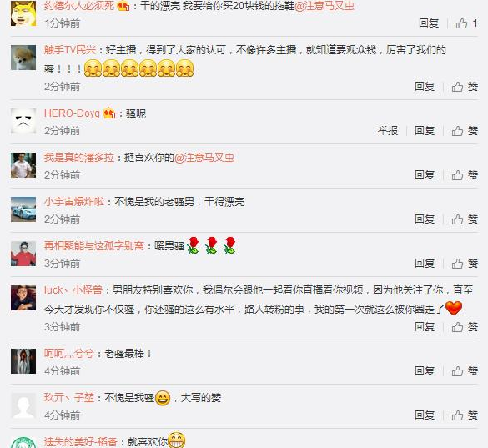Open the username link 小宇宙爆炸啦

pyautogui.click(x=74, y=202)
